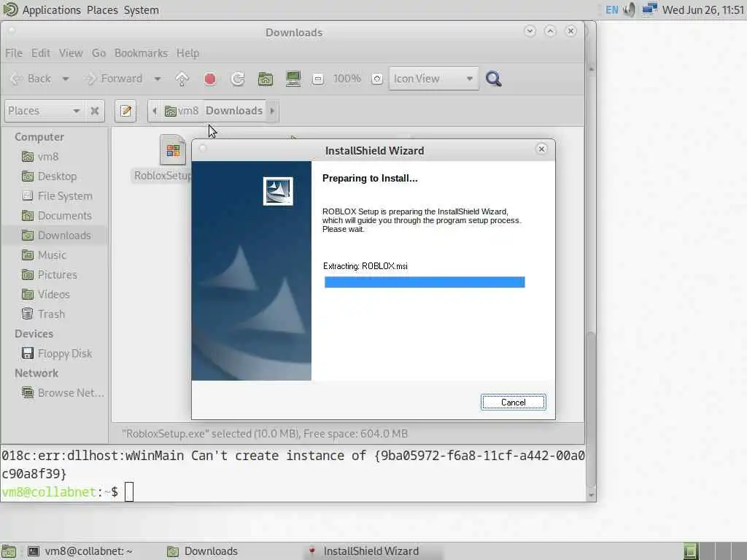Open the Help menu
This screenshot has width=747, height=560.
pyautogui.click(x=187, y=52)
